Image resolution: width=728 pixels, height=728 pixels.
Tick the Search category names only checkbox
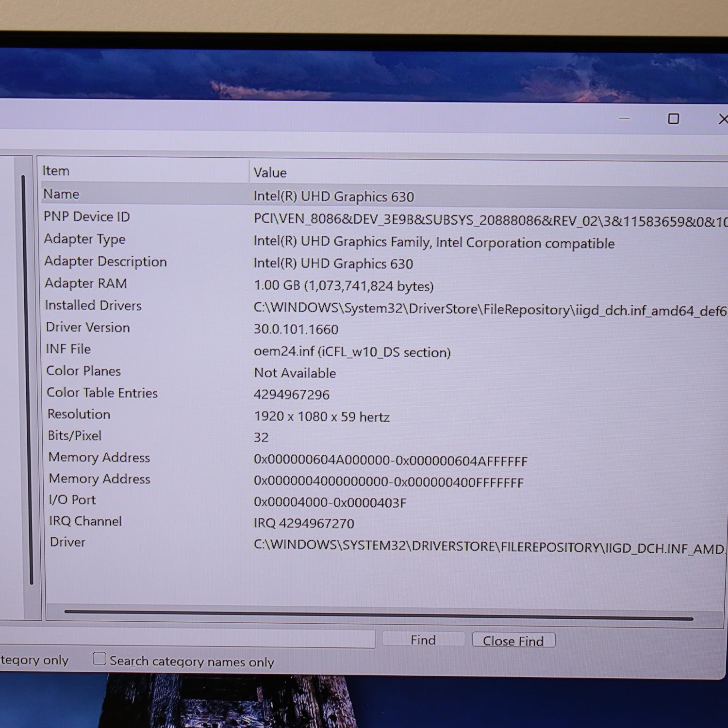click(x=99, y=659)
